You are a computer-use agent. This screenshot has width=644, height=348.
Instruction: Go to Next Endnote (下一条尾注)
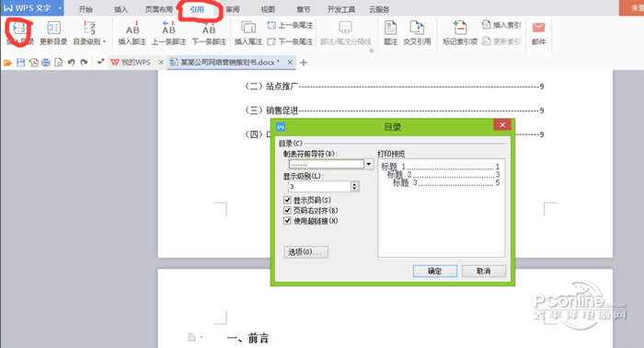[290, 42]
